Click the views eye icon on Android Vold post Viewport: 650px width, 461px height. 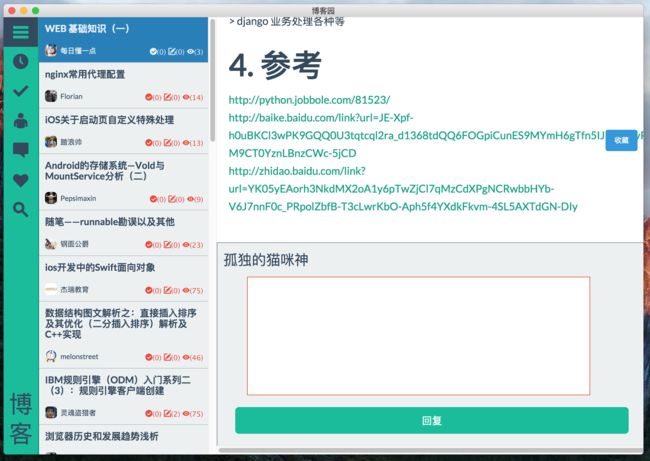click(190, 199)
